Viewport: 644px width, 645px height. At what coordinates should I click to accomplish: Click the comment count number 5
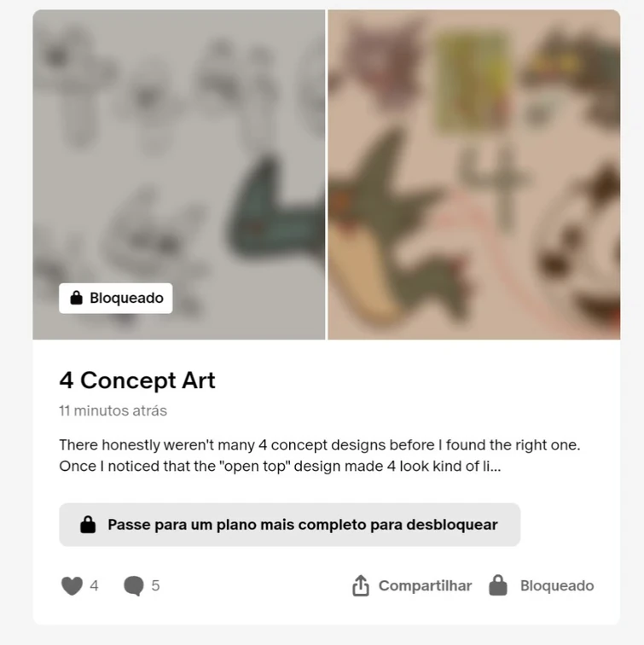coord(155,586)
